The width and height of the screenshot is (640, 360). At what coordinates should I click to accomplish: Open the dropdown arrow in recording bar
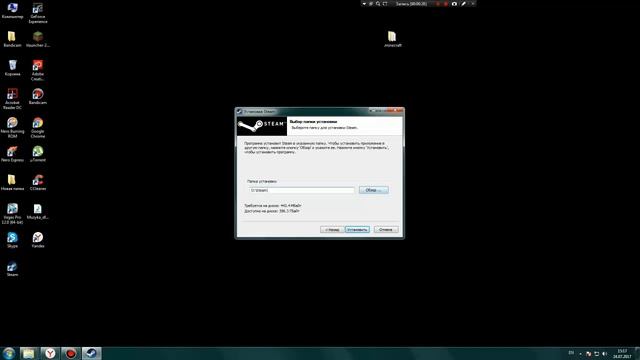click(x=364, y=4)
